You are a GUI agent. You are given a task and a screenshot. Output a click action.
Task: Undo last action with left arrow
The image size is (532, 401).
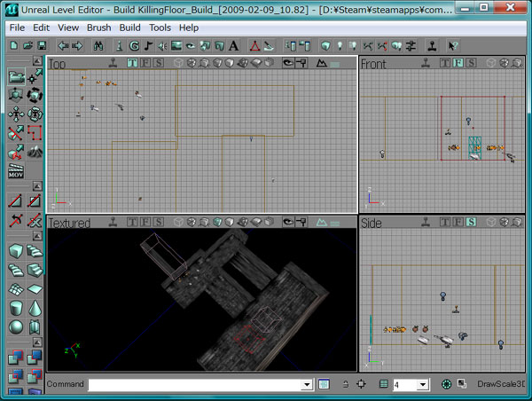coord(63,45)
